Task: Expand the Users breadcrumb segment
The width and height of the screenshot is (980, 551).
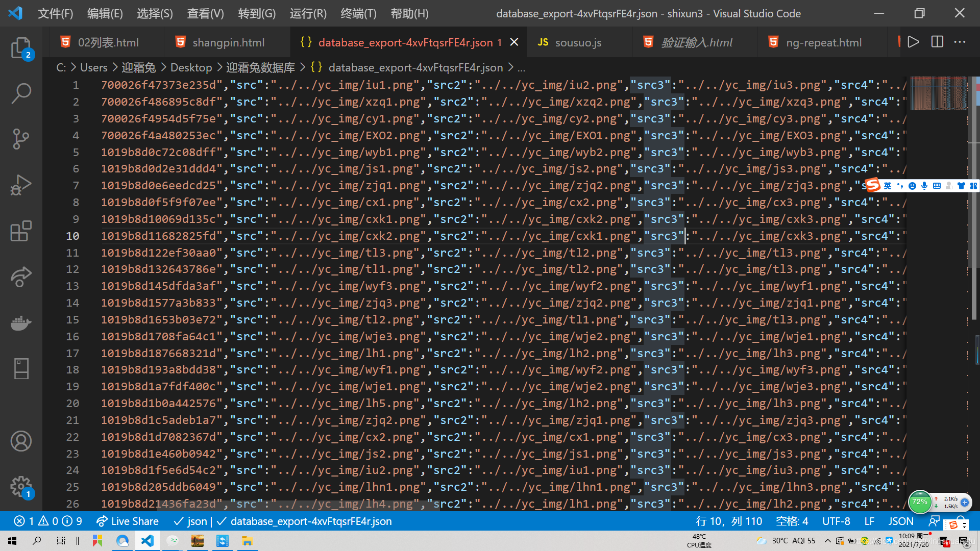Action: (94, 68)
